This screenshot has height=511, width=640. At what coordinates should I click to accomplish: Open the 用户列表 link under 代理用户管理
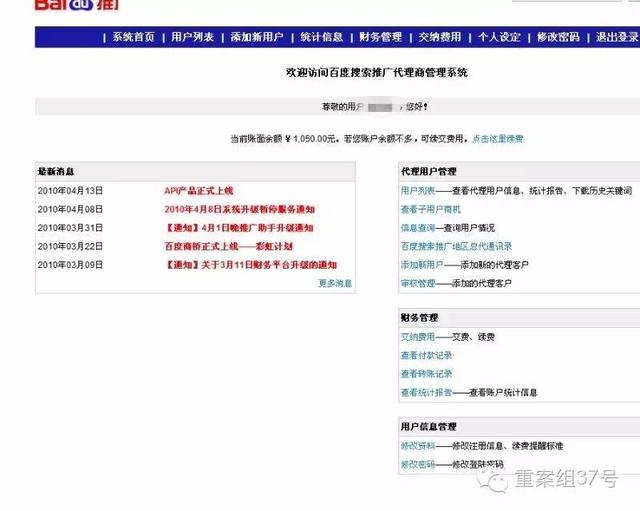tap(417, 190)
